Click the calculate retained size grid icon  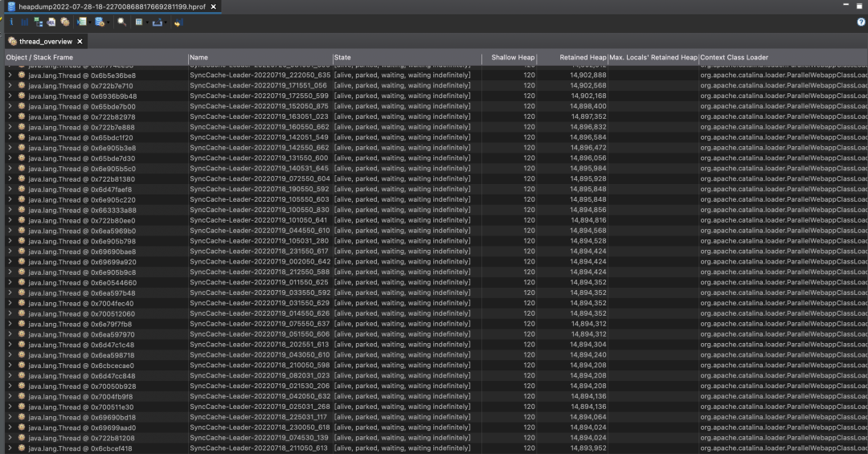tap(139, 22)
